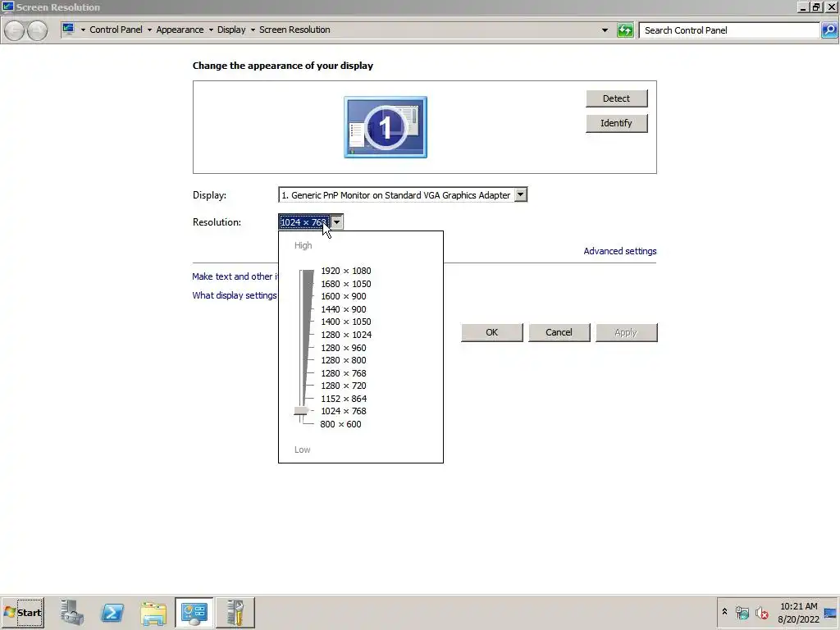Open What display settings help link
The height and width of the screenshot is (630, 840).
[x=235, y=295]
